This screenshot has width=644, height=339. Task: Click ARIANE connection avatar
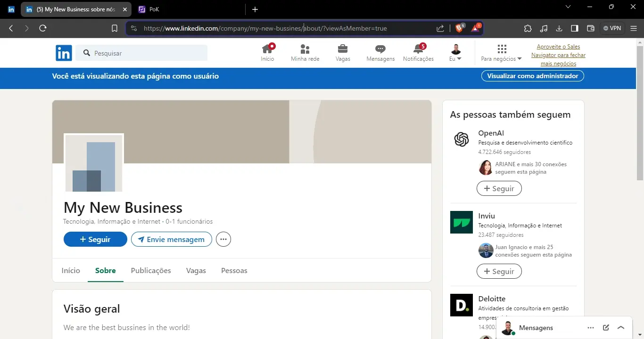[x=486, y=168]
